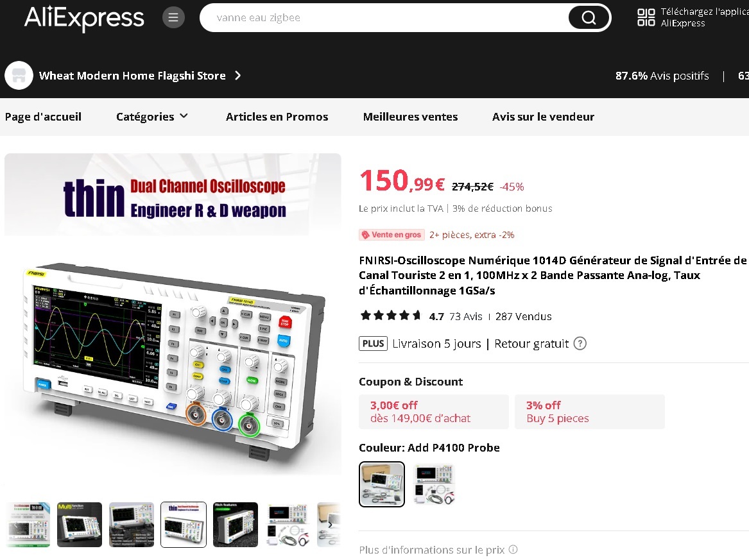Open the 73 Avis reviews link
749x560 pixels.
pos(466,316)
